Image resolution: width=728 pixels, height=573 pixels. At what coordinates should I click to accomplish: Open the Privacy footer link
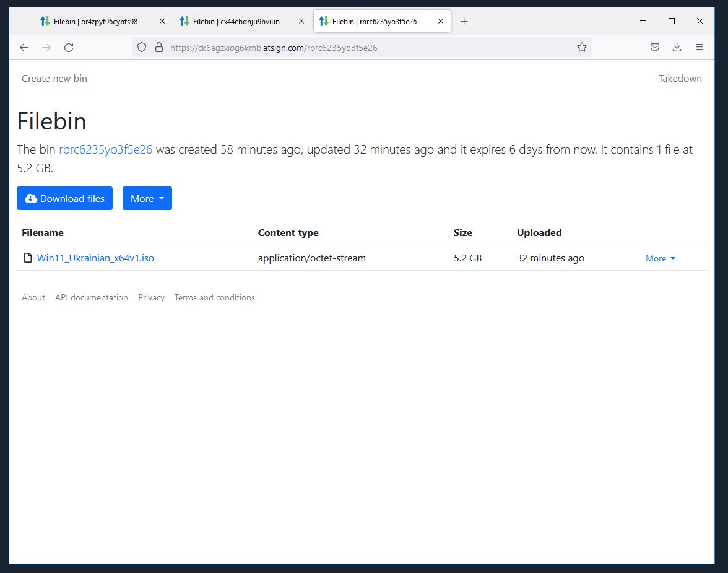(x=151, y=297)
